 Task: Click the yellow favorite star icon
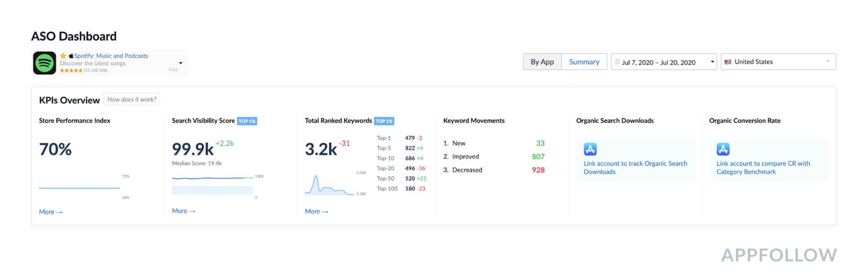[x=63, y=56]
